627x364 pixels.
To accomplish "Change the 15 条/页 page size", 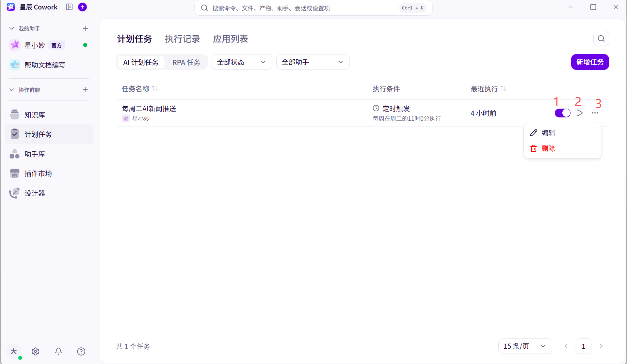I will pos(525,346).
